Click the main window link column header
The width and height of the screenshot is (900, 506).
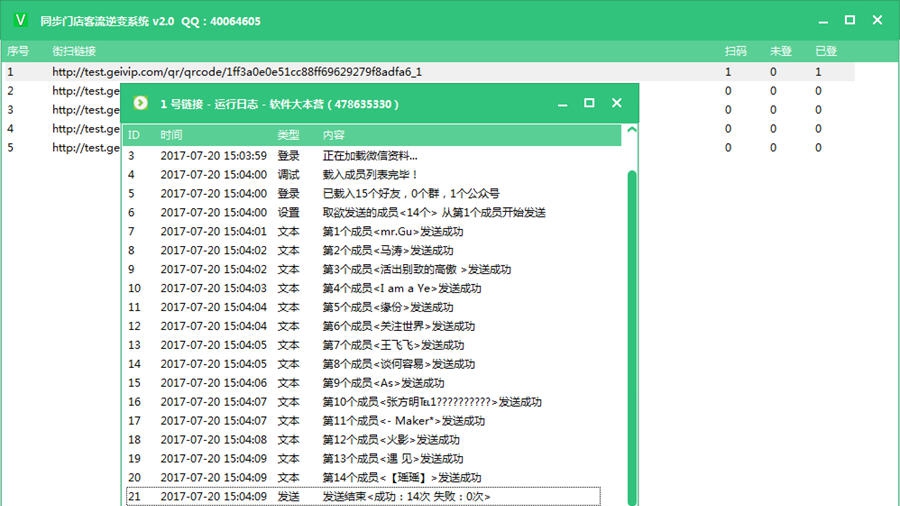74,51
